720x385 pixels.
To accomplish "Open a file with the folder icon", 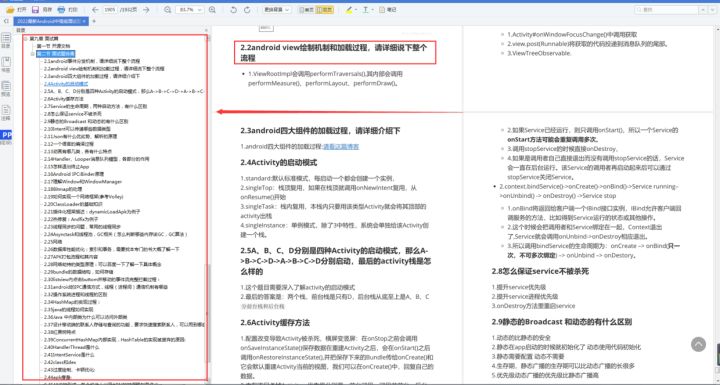I will point(11,10).
